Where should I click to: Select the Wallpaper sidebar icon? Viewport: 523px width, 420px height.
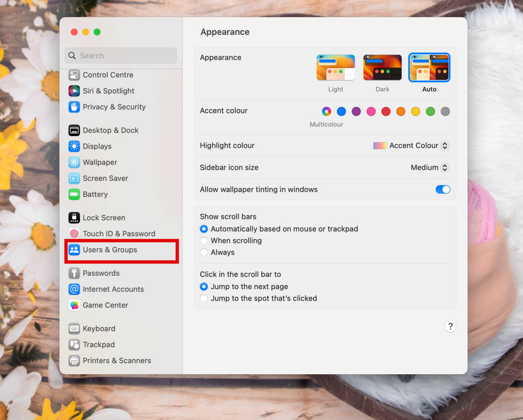74,162
